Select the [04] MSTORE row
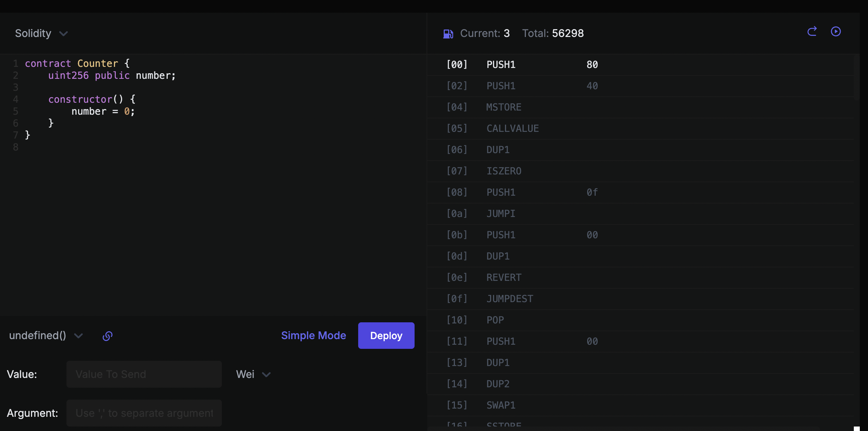The height and width of the screenshot is (431, 868). click(640, 107)
